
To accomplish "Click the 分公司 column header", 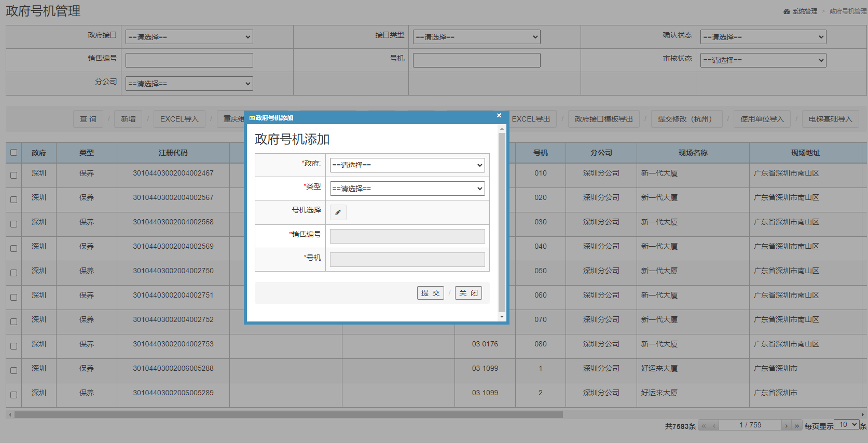I will pyautogui.click(x=601, y=153).
